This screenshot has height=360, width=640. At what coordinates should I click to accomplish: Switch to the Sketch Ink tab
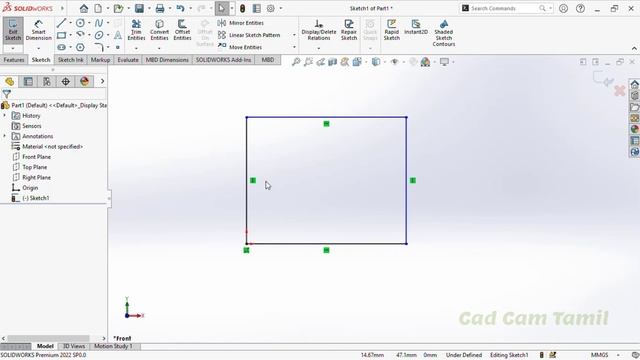coord(71,60)
